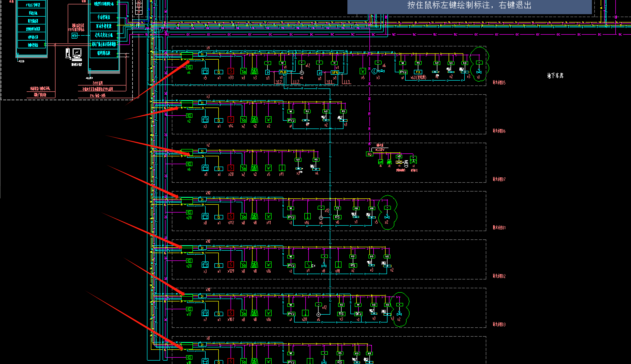Pick red S detector labeled x107

[231, 313]
